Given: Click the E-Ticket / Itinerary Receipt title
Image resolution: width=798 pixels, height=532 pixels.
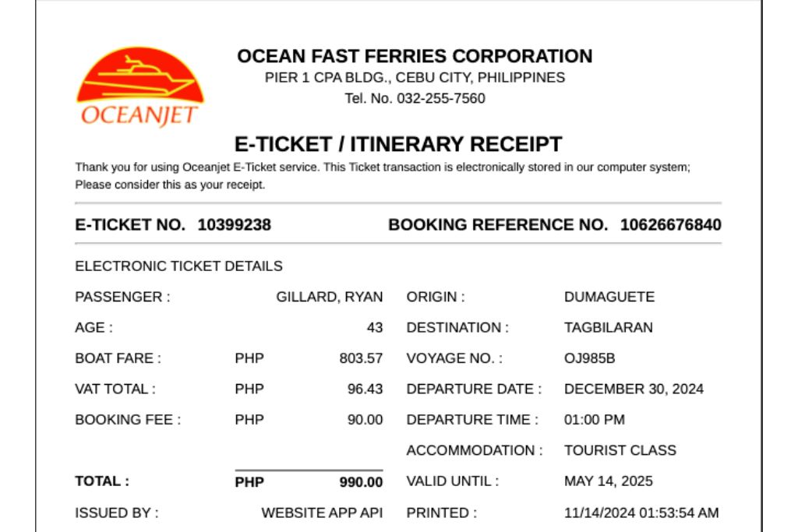Looking at the screenshot, I should (398, 144).
